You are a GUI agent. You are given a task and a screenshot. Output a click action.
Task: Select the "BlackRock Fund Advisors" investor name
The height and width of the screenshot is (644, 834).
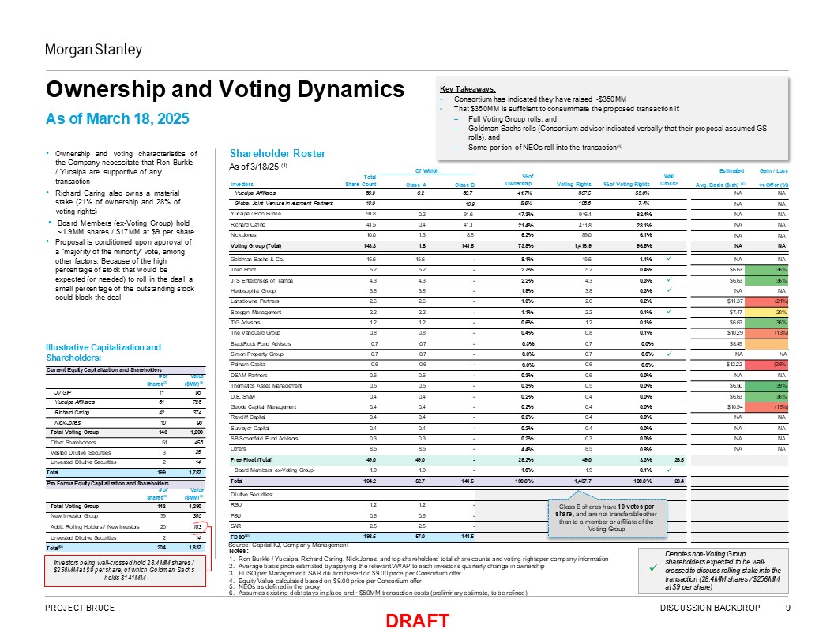[261, 344]
